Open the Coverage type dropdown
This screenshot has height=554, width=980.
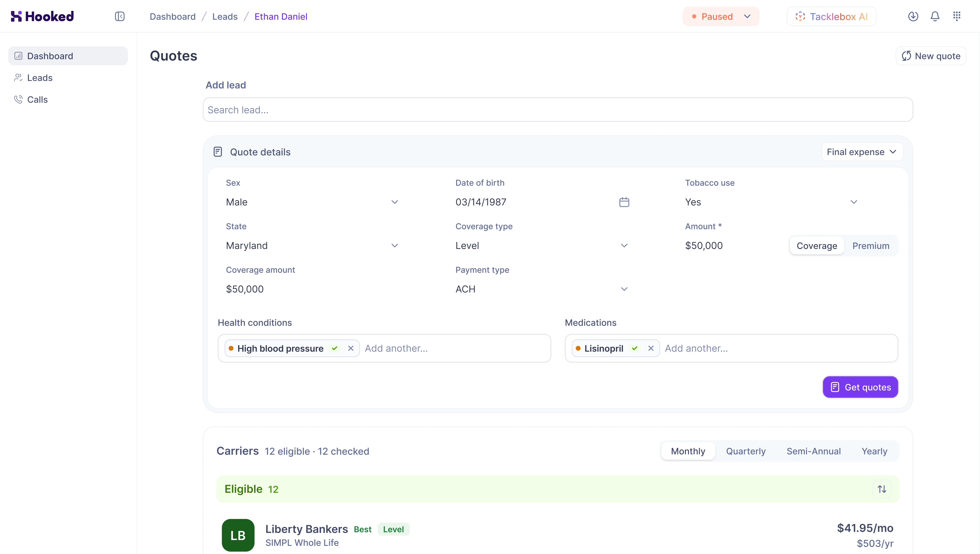tap(542, 246)
